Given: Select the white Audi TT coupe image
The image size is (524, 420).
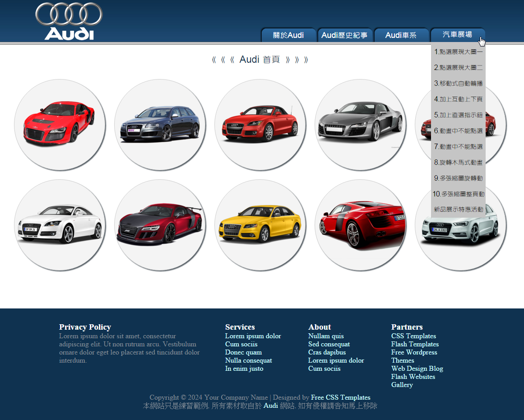Looking at the screenshot, I should click(60, 225).
